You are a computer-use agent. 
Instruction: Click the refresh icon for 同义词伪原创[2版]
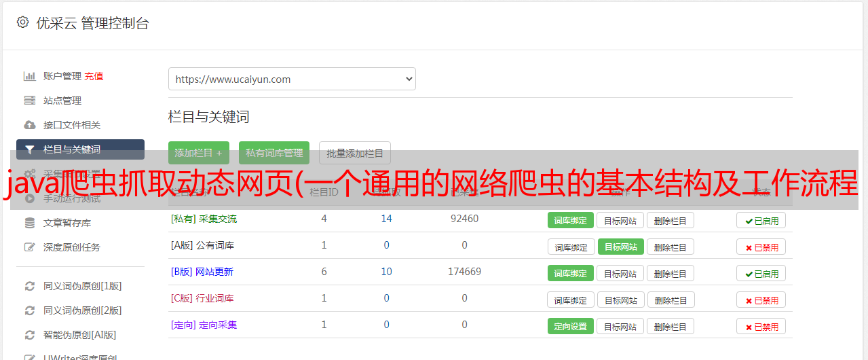click(30, 310)
